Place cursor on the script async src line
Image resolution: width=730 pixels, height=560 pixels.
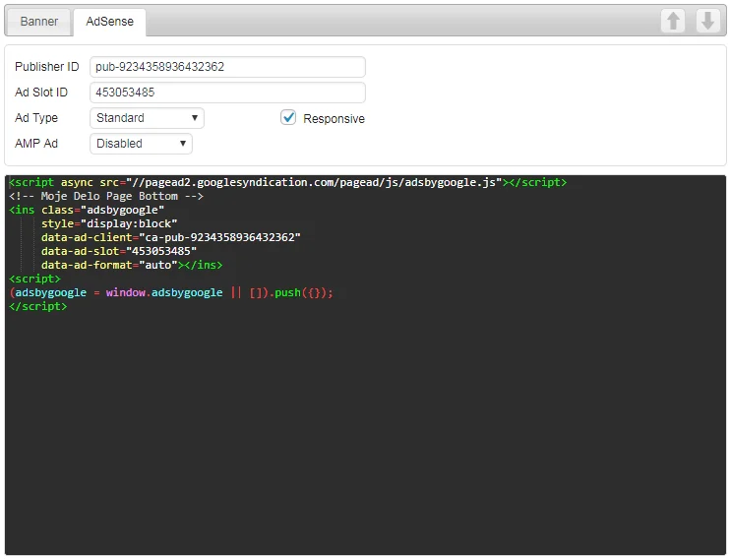[x=287, y=182]
